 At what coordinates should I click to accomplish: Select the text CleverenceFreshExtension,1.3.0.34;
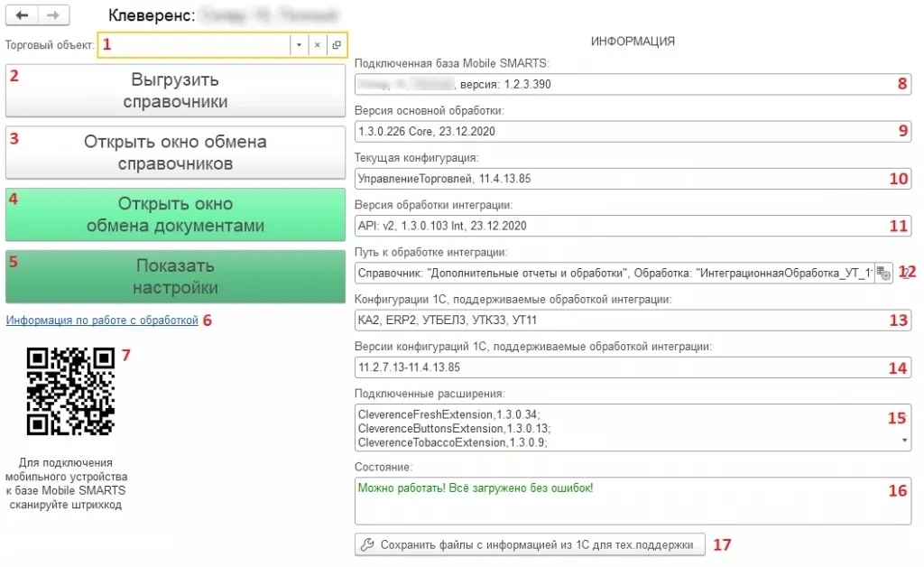[x=449, y=414]
